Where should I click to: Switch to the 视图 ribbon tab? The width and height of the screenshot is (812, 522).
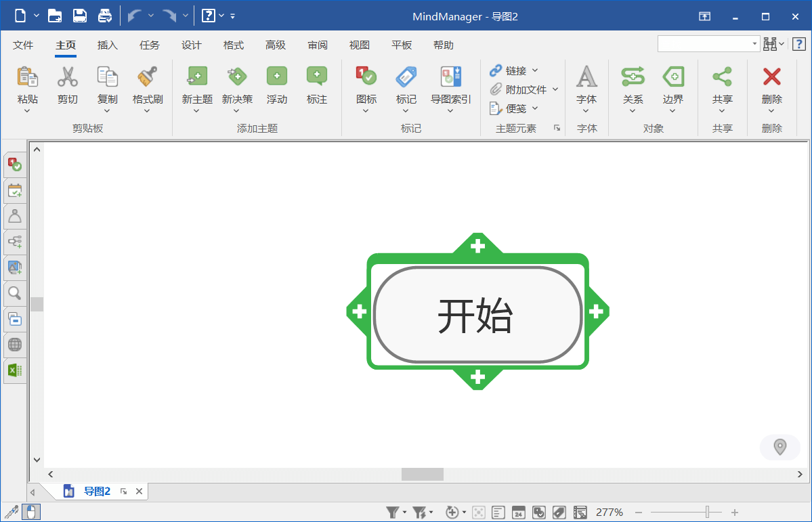click(x=360, y=45)
